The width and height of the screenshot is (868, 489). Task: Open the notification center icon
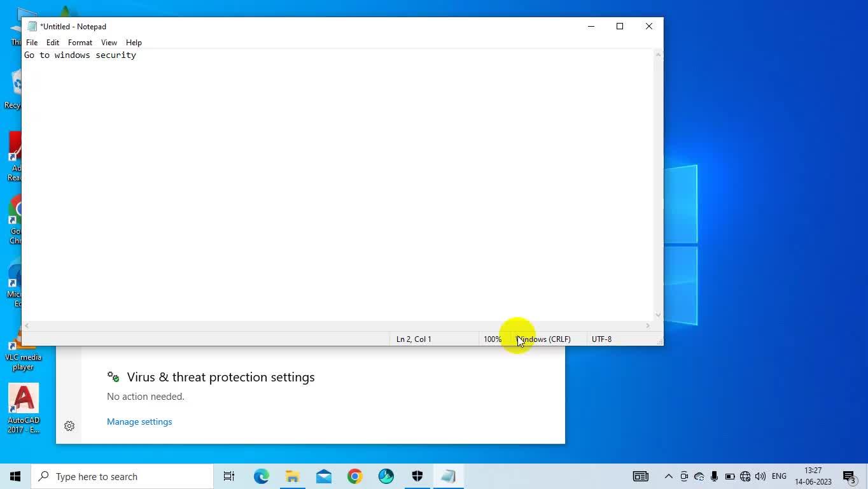coord(849,476)
